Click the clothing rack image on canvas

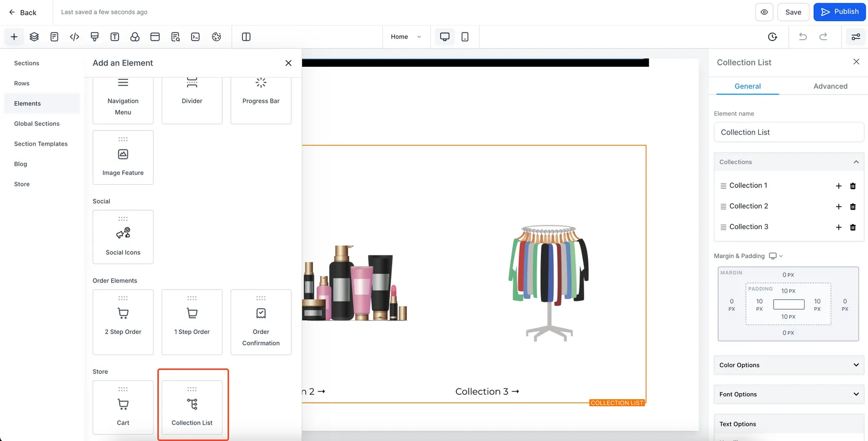548,282
